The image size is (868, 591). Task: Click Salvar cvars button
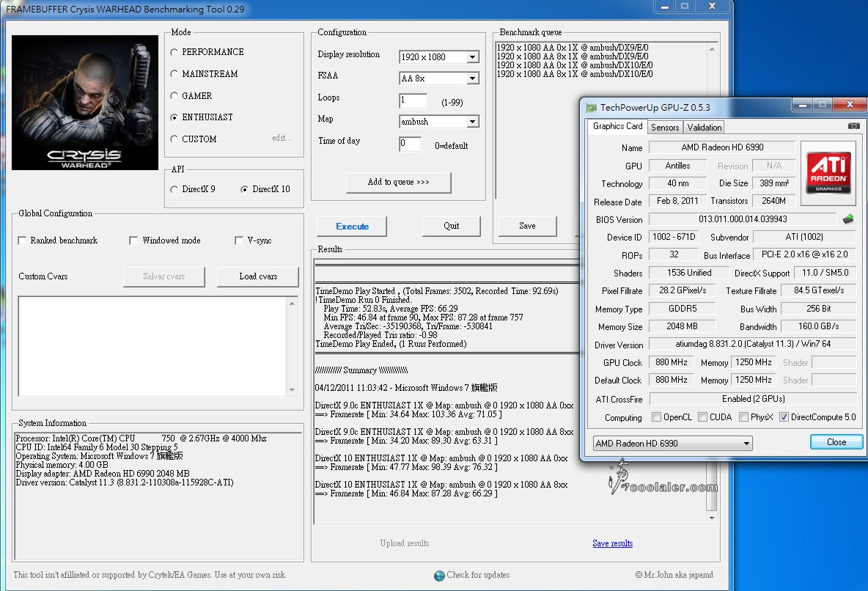164,276
